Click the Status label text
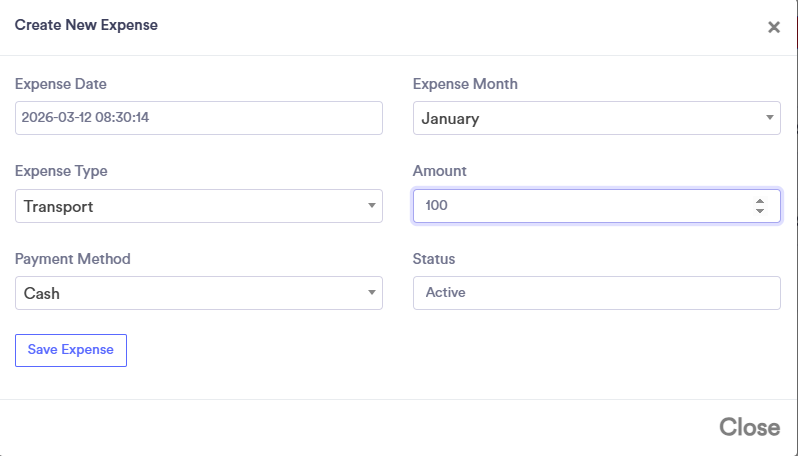The image size is (798, 456). click(434, 259)
